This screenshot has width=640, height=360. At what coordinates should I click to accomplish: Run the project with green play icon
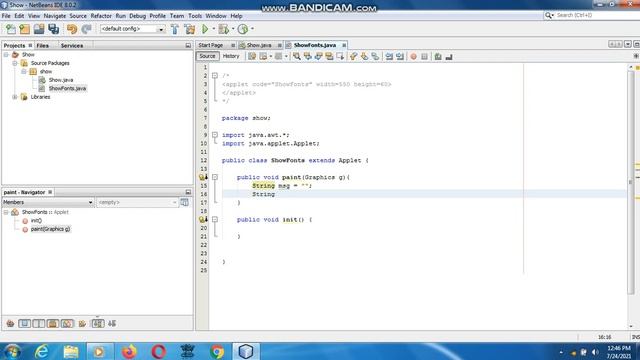click(x=205, y=29)
